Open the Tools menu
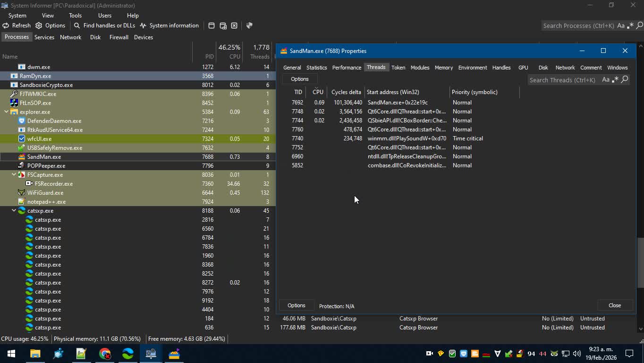The image size is (644, 363). coord(75,16)
